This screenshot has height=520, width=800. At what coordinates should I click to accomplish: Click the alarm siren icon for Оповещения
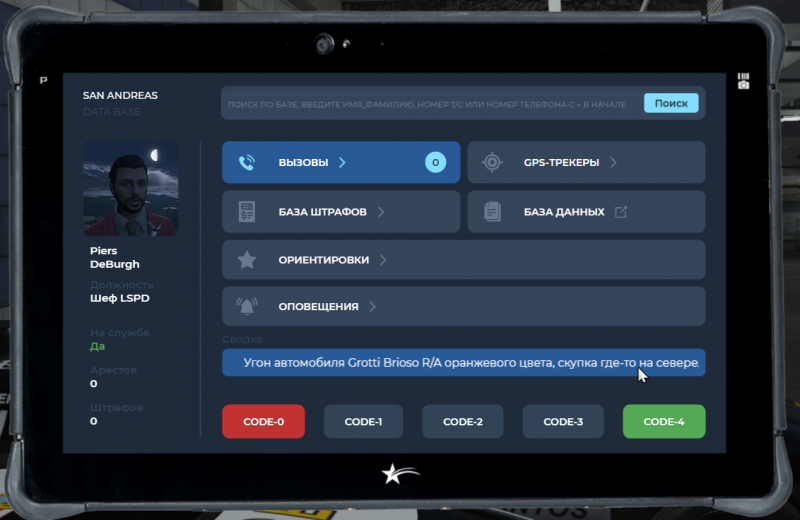pos(247,307)
